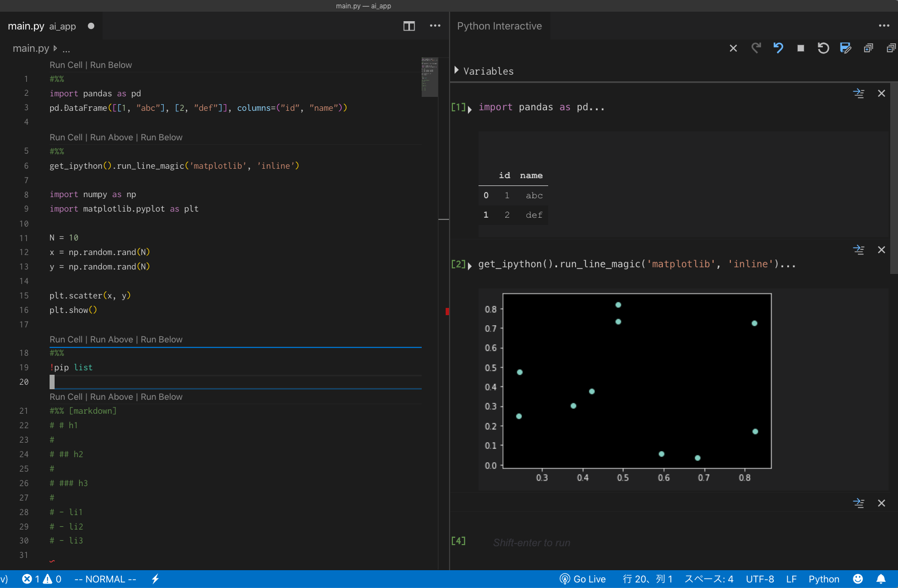Export session as Jupyter notebook via save icon
This screenshot has width=898, height=588.
click(846, 48)
